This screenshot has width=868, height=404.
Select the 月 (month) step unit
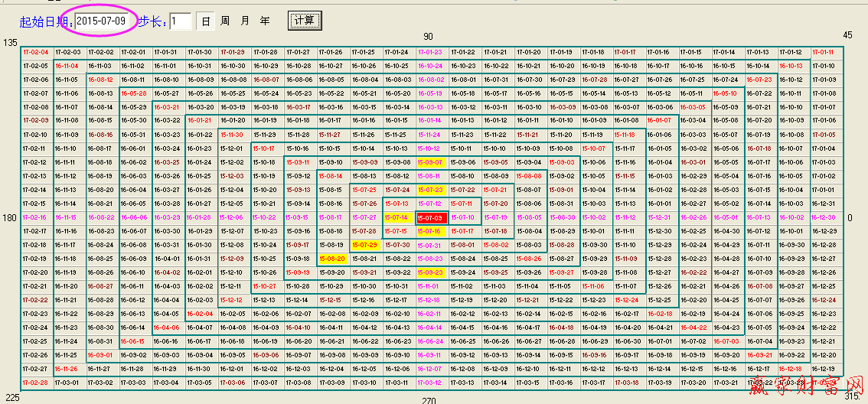(x=245, y=21)
